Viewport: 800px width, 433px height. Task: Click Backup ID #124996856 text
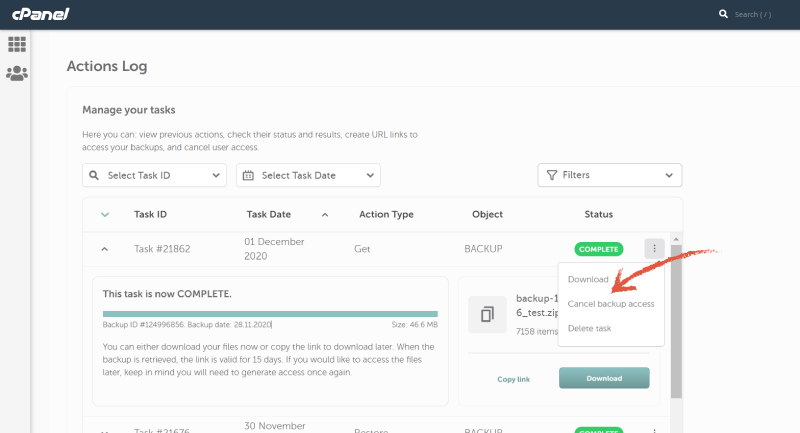143,324
